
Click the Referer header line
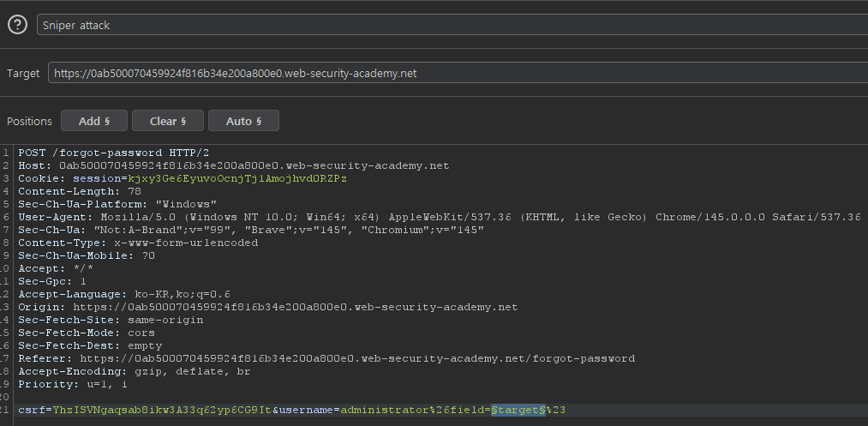tap(326, 358)
